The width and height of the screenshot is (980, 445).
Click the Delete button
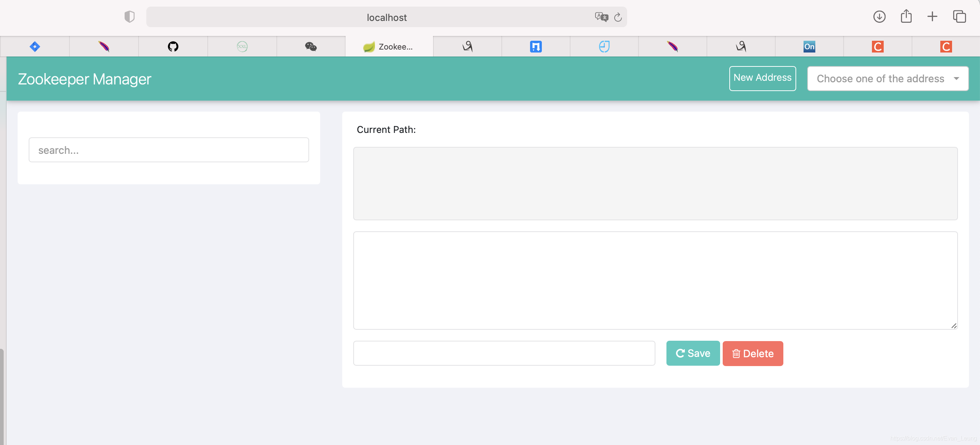tap(752, 353)
